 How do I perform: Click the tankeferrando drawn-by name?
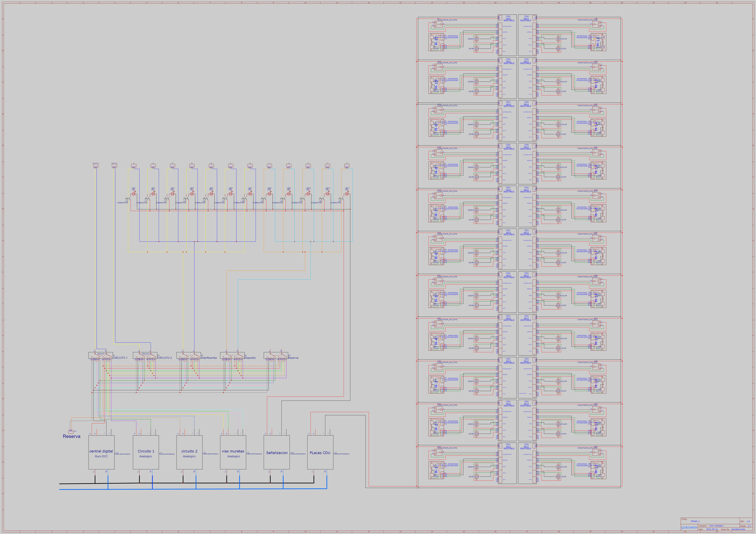point(738,529)
